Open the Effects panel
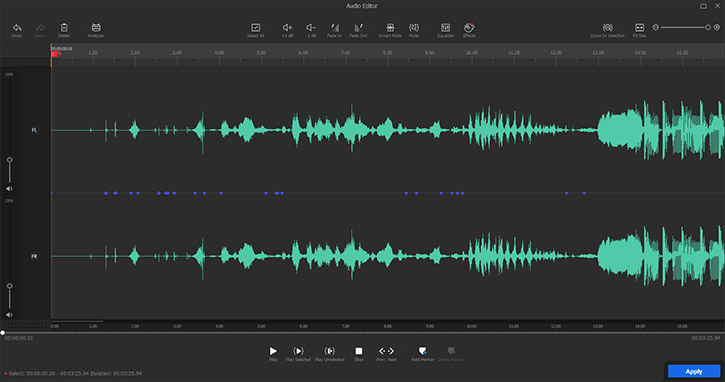The width and height of the screenshot is (725, 382). pyautogui.click(x=469, y=28)
